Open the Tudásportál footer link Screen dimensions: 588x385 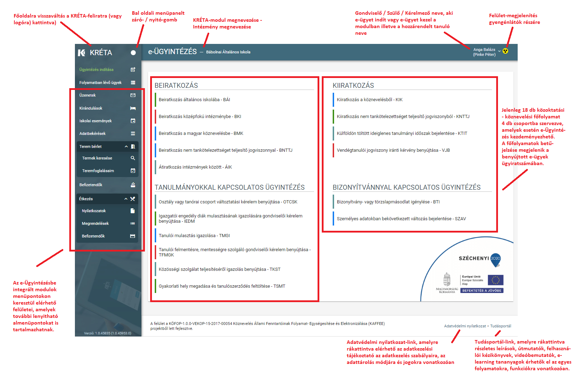(x=501, y=326)
